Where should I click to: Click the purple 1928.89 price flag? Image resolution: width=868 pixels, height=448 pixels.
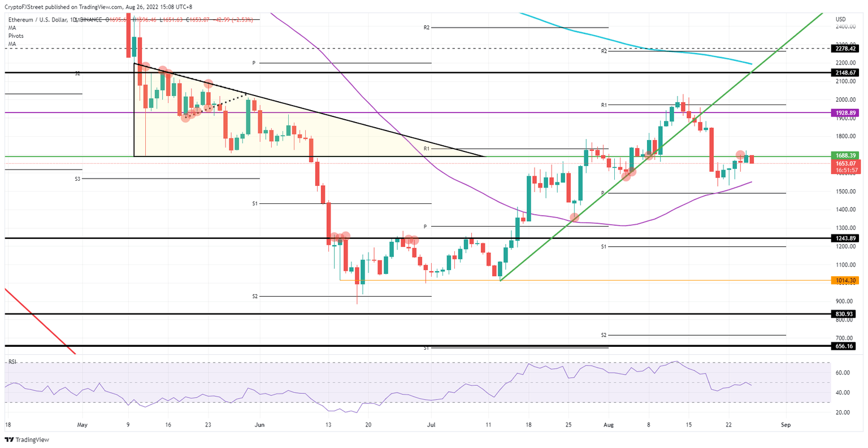tap(845, 112)
